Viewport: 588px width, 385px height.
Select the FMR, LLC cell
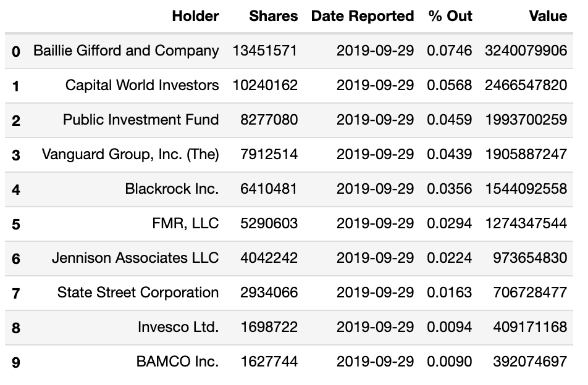tap(187, 223)
